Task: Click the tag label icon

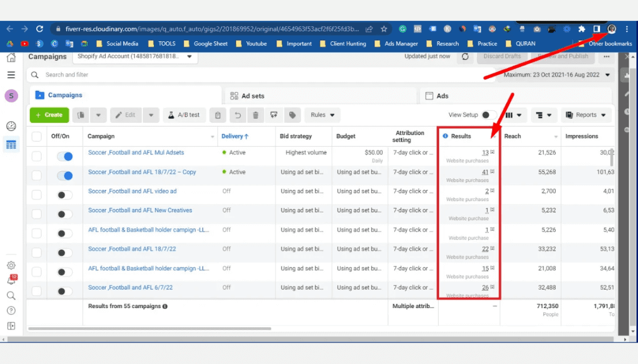Action: [x=292, y=115]
